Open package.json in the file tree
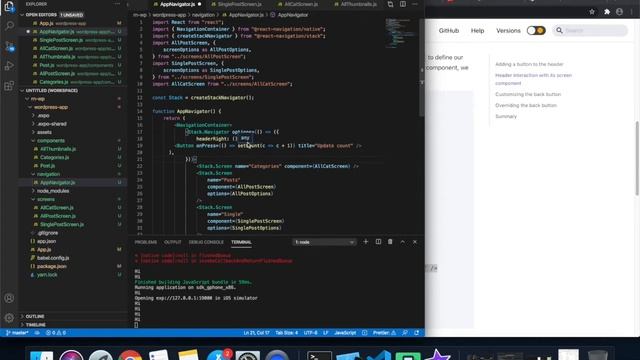This screenshot has height=360, width=640. [51, 266]
